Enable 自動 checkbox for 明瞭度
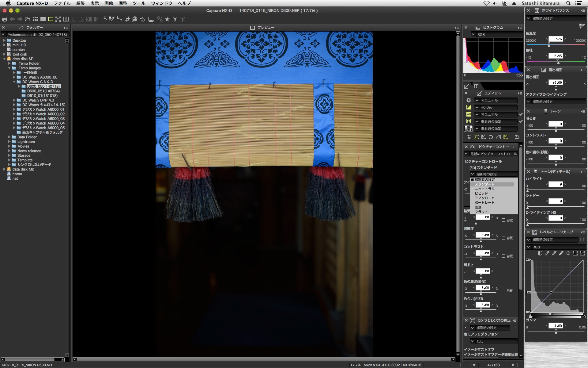Image resolution: width=588 pixels, height=368 pixels. click(504, 238)
